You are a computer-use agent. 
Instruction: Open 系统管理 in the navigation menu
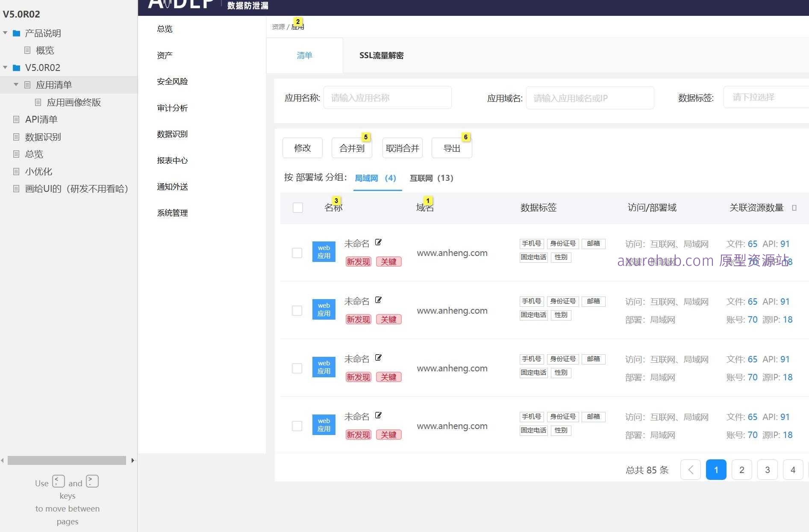pyautogui.click(x=172, y=213)
